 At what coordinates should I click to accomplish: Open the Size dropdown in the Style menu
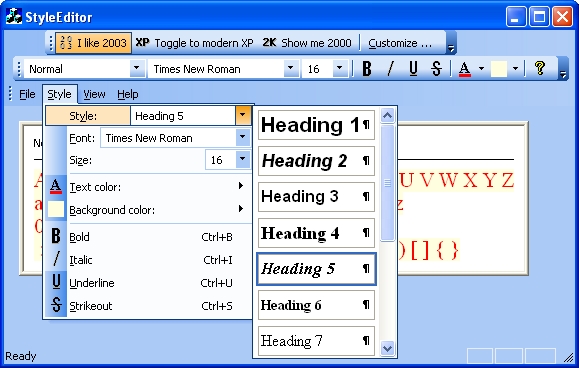coord(243,159)
